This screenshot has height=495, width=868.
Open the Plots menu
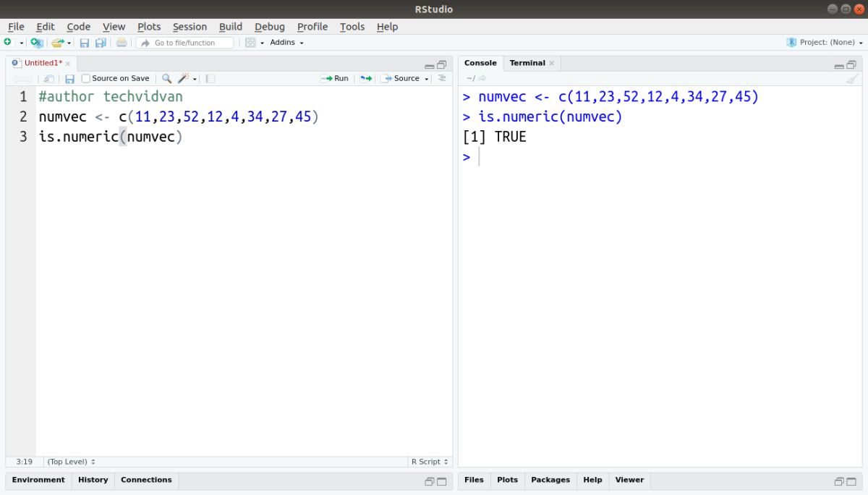[x=149, y=27]
